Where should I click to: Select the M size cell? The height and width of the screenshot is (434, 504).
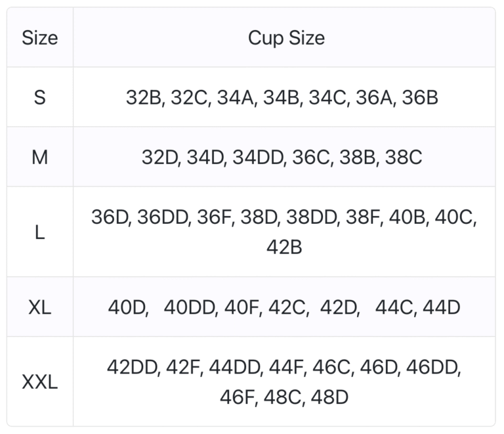tap(40, 157)
